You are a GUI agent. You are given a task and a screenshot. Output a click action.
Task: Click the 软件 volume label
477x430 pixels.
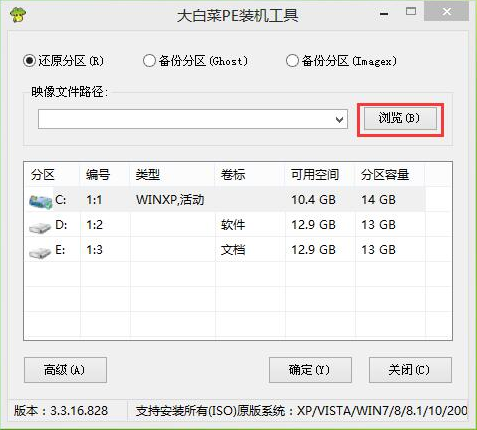(233, 225)
